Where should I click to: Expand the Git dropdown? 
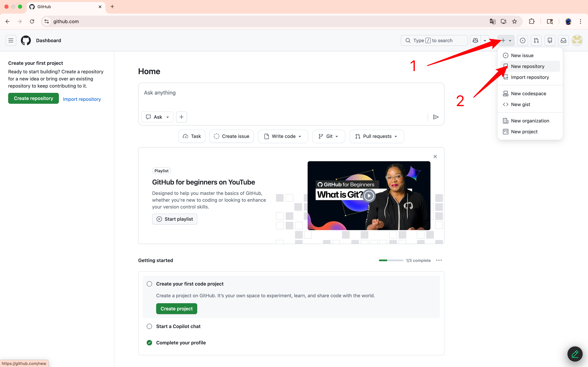[x=329, y=136]
